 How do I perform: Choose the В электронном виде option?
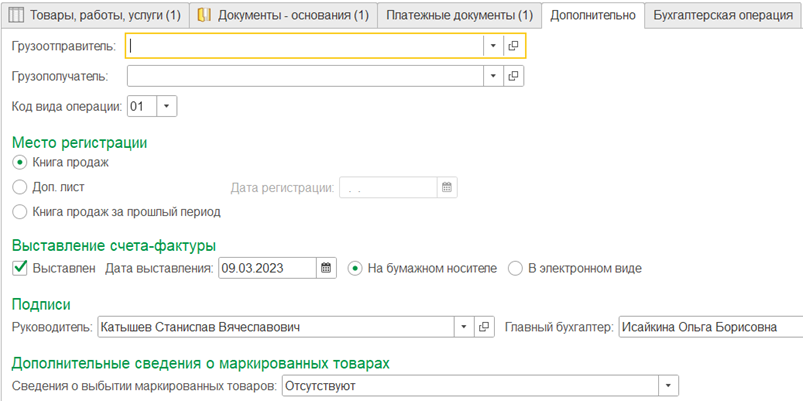point(515,268)
